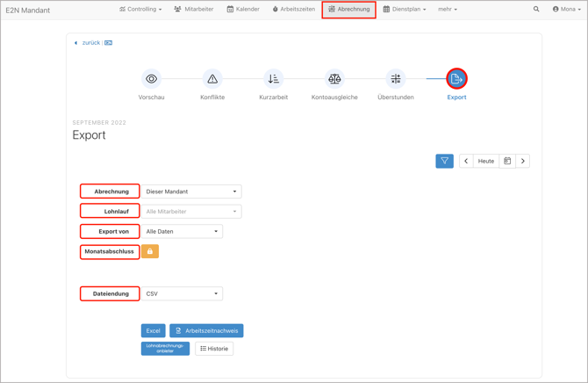Select the Kurzarbeit sort icon step
588x383 pixels.
tap(274, 79)
